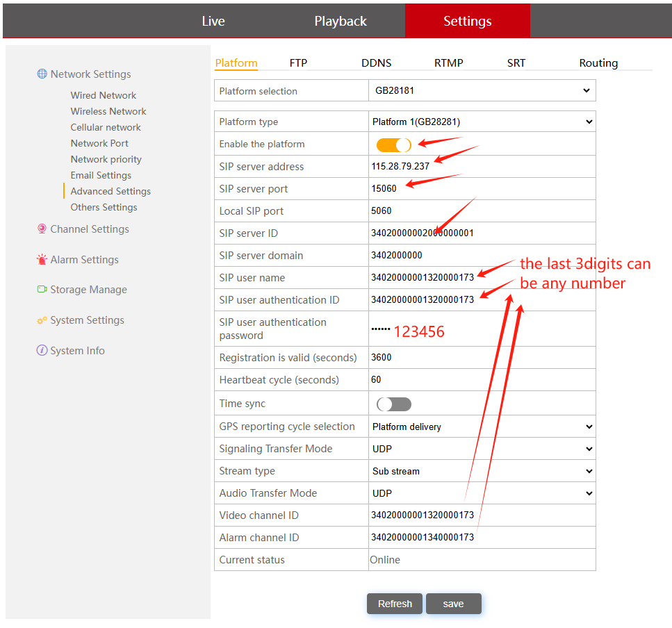Click the save button
672x628 pixels.
453,604
